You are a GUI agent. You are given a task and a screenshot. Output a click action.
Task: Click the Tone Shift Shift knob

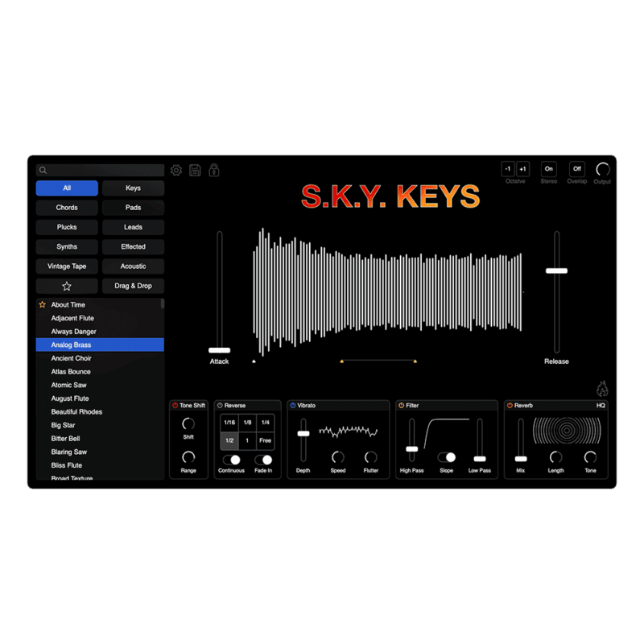click(x=188, y=424)
